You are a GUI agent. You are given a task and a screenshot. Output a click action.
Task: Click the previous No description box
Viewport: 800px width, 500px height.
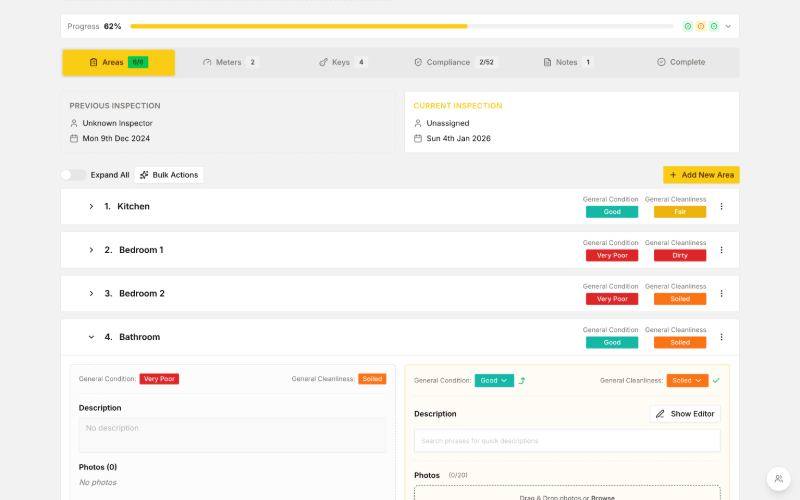tap(233, 435)
